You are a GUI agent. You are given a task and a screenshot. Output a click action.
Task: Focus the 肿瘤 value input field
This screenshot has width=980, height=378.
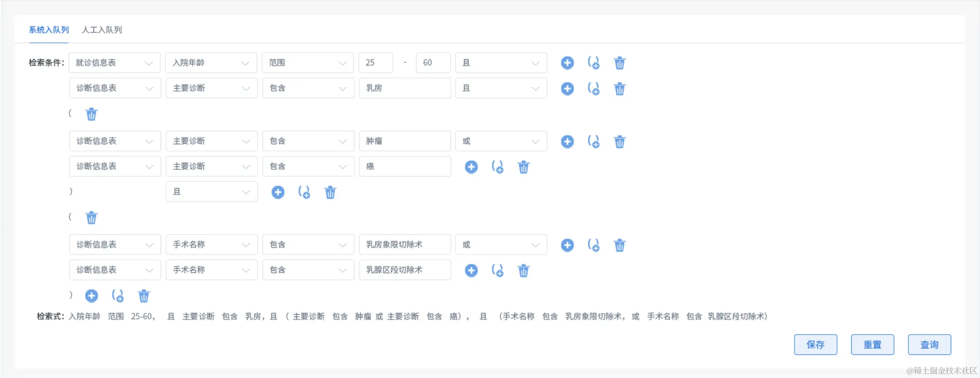point(405,141)
